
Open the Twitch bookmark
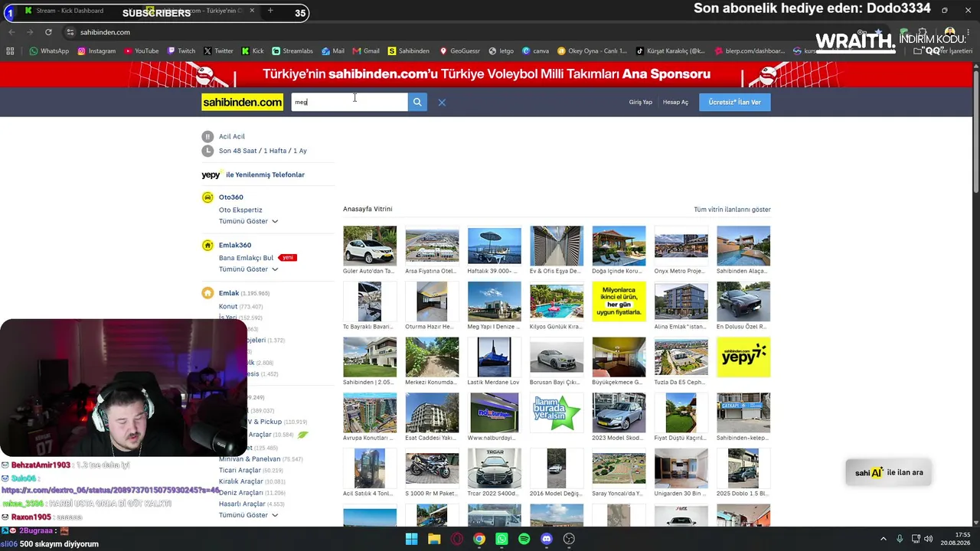point(181,51)
